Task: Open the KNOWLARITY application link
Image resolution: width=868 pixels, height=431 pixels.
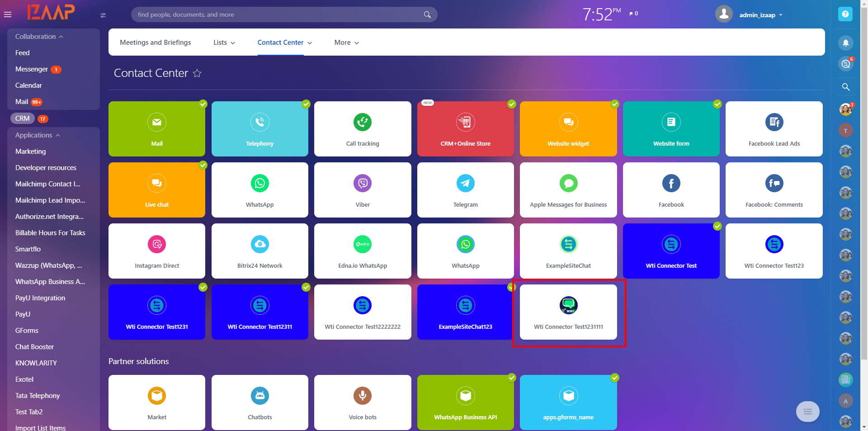Action: (36, 363)
